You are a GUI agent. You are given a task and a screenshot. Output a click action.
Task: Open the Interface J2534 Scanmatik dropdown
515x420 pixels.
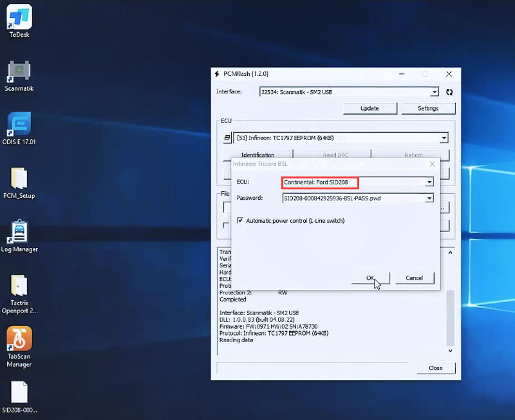pyautogui.click(x=435, y=92)
